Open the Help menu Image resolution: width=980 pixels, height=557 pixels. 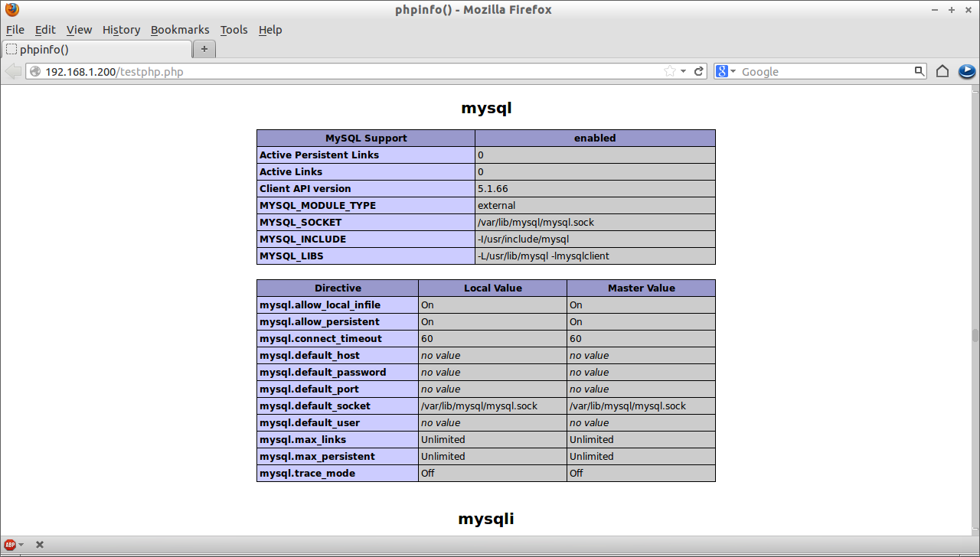click(x=270, y=30)
